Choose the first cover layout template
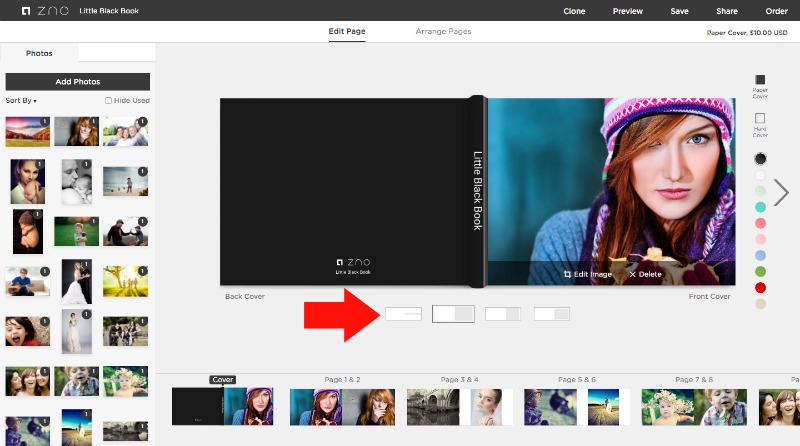Screen dimensions: 800x446 [403, 314]
